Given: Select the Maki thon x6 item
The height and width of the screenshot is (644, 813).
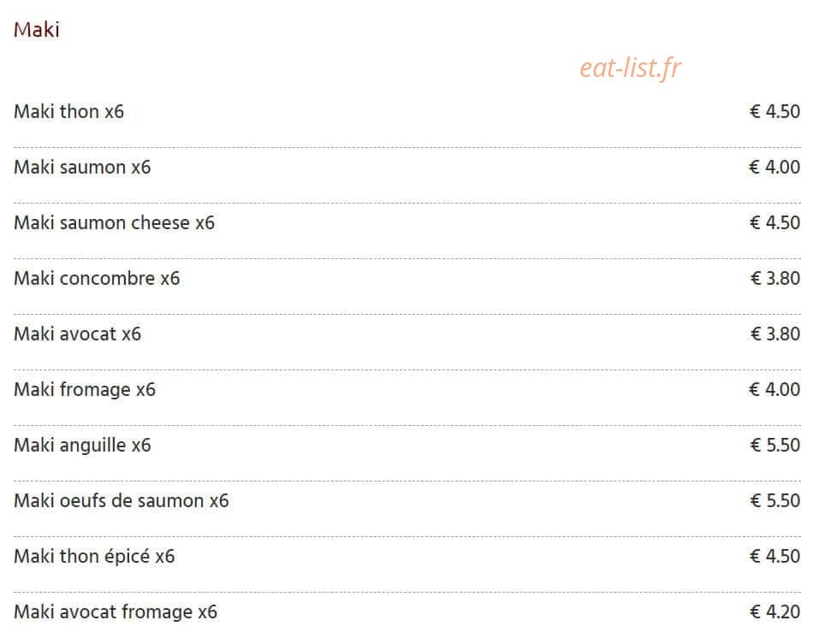Looking at the screenshot, I should pyautogui.click(x=69, y=111).
